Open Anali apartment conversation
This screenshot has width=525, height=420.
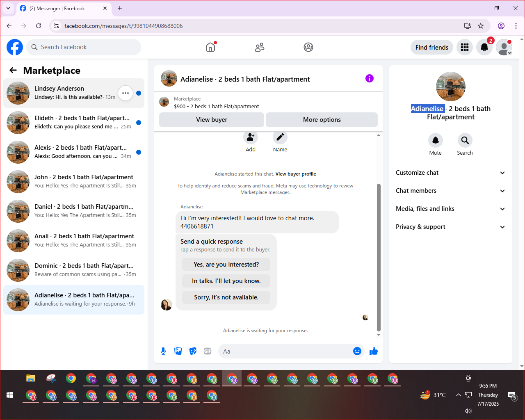(74, 241)
